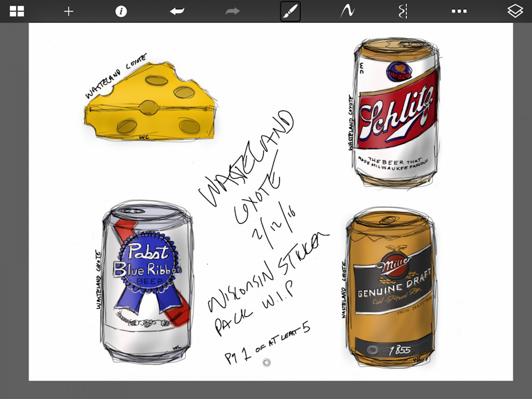Open the layers panel
This screenshot has width=532, height=399.
pyautogui.click(x=515, y=11)
